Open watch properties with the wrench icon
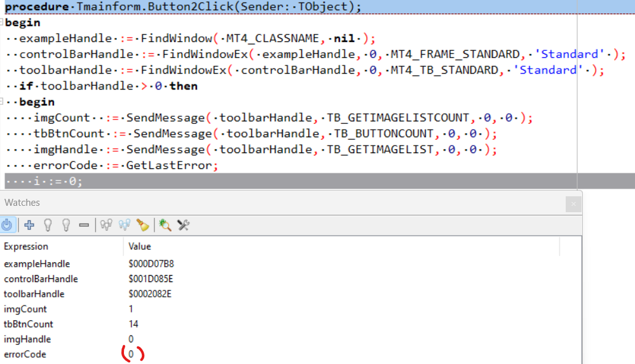This screenshot has width=635, height=364. click(x=184, y=225)
